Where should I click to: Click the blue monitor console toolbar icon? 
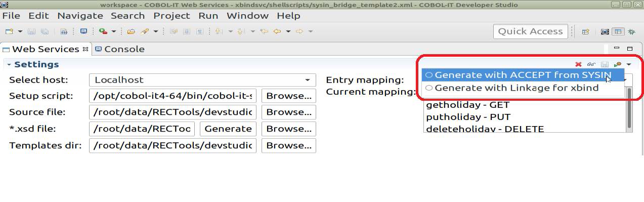83,31
